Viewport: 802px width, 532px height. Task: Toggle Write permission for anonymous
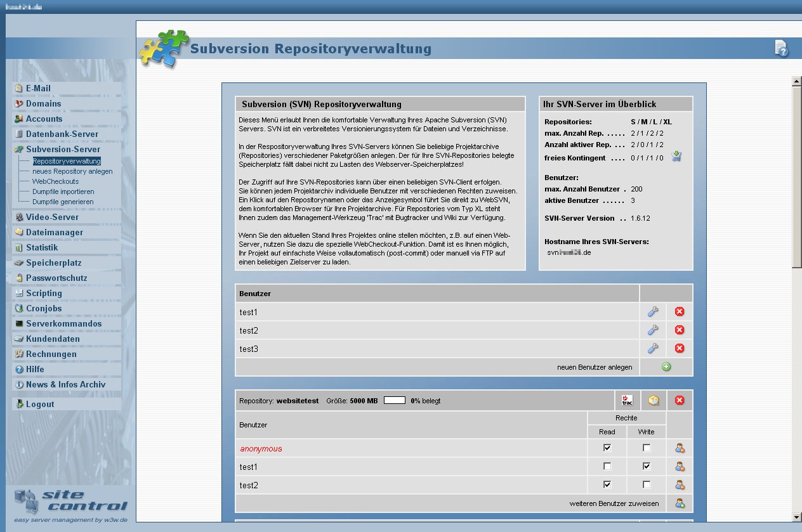coord(647,448)
